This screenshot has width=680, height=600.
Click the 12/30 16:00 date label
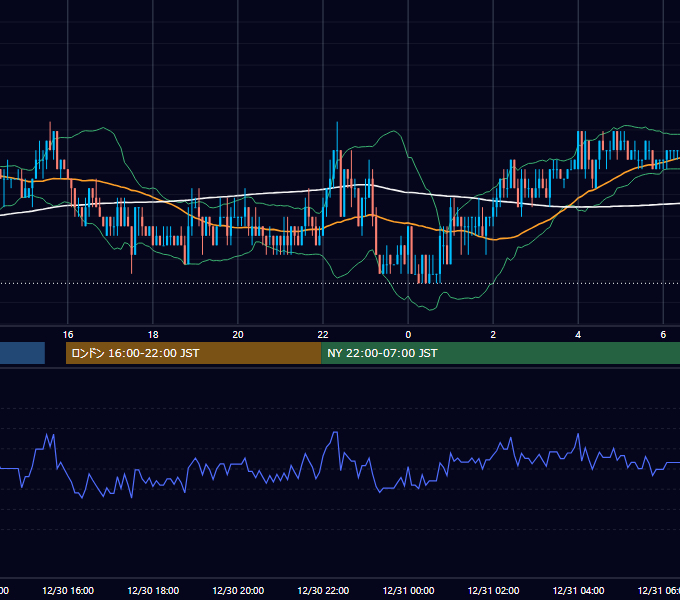pyautogui.click(x=68, y=590)
